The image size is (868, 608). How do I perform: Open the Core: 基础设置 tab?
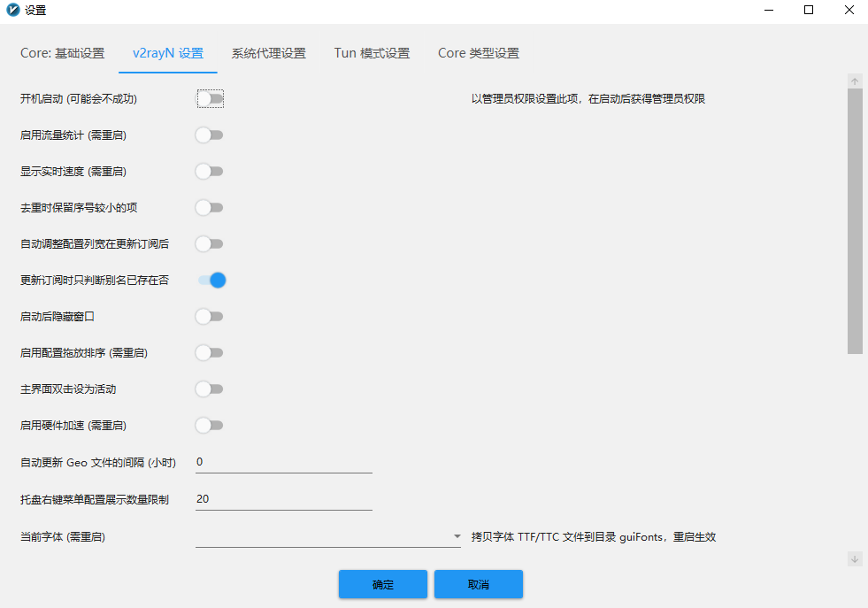click(63, 53)
